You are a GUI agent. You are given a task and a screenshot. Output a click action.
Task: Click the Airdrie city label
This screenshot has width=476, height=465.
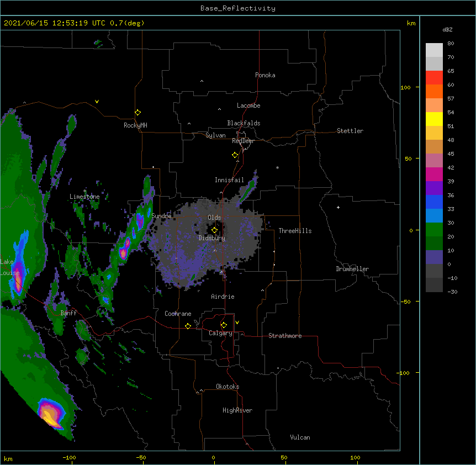tap(223, 297)
